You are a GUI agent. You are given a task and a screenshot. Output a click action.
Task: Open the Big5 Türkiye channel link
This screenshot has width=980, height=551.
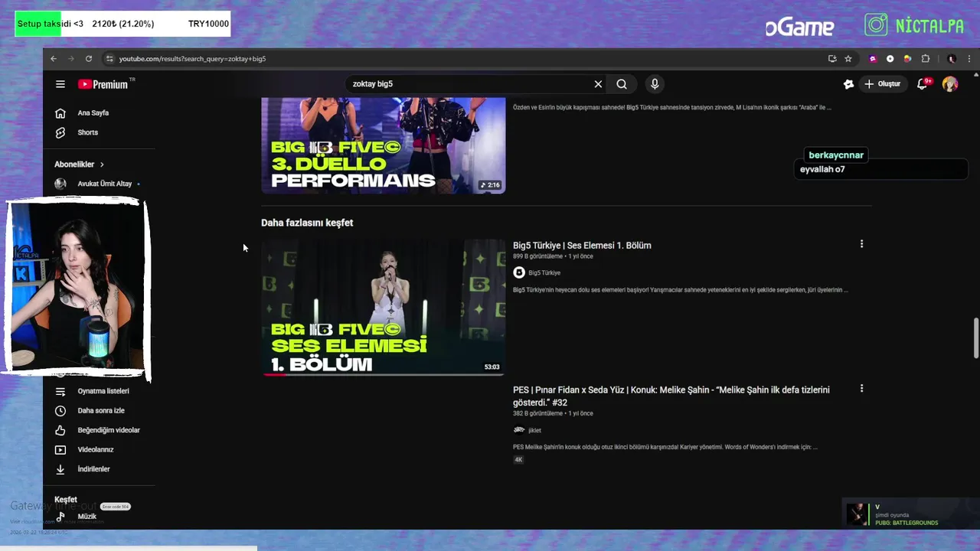[544, 273]
